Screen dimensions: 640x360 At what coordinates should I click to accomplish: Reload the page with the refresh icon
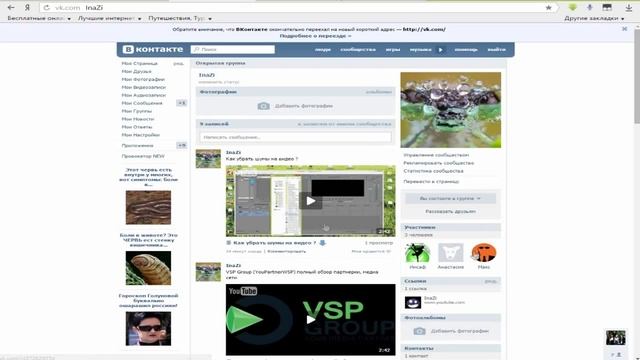[47, 8]
